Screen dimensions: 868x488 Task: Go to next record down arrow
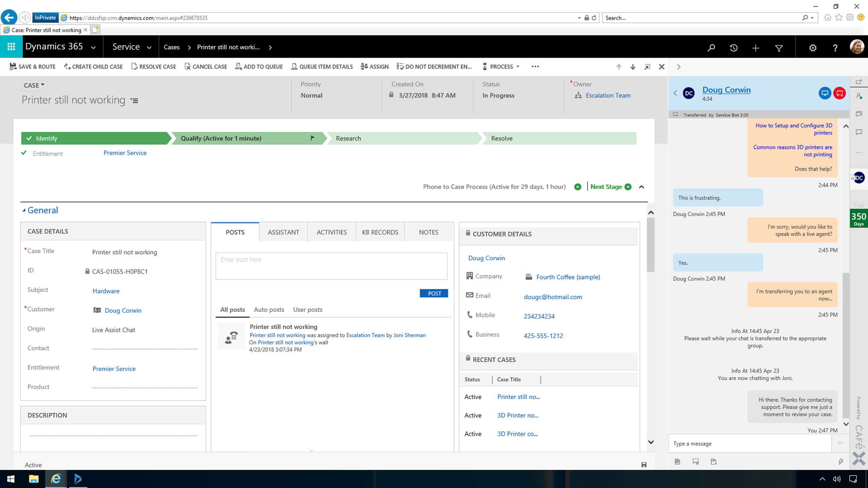click(633, 67)
